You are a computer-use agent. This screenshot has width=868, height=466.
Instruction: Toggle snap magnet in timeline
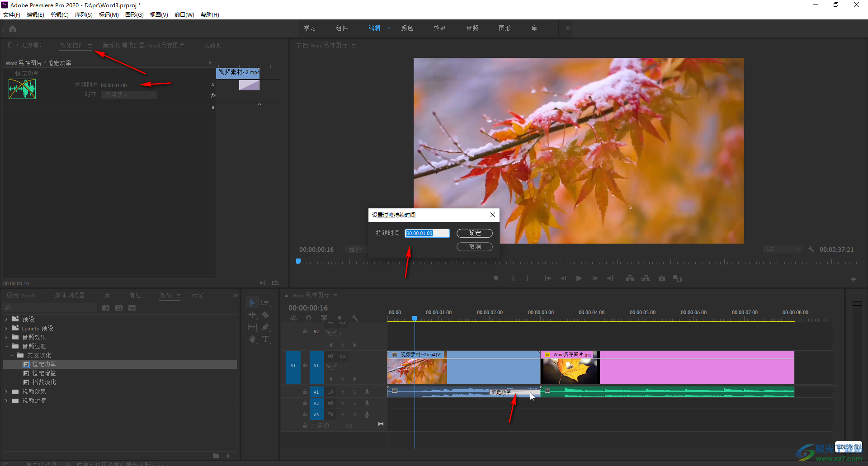pos(309,318)
